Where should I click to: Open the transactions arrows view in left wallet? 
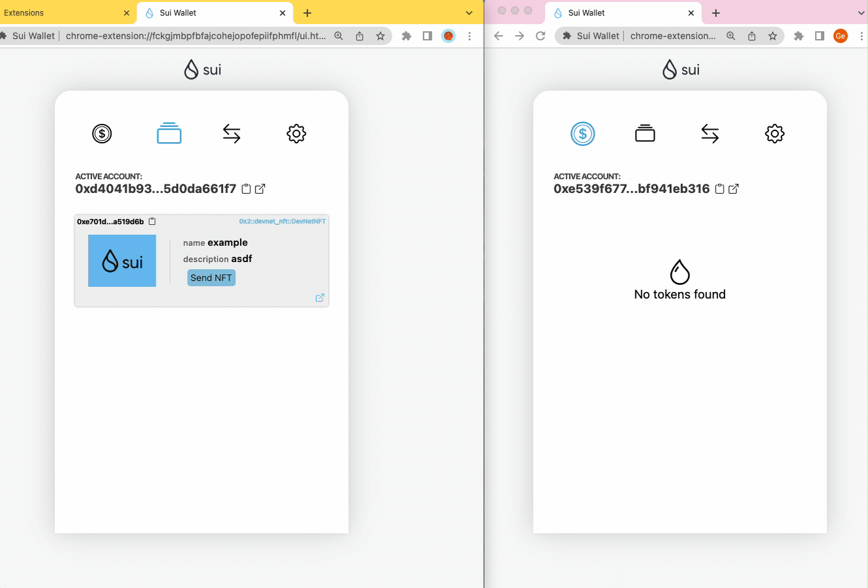[232, 134]
